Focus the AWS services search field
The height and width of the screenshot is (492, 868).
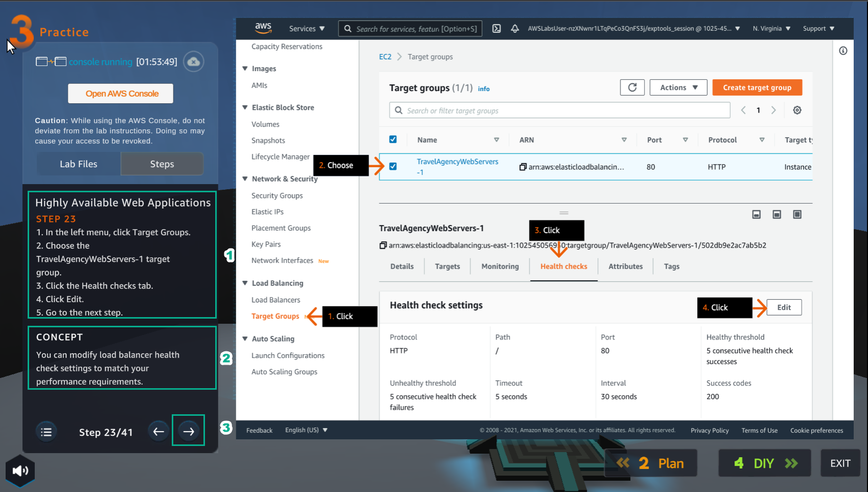point(410,29)
